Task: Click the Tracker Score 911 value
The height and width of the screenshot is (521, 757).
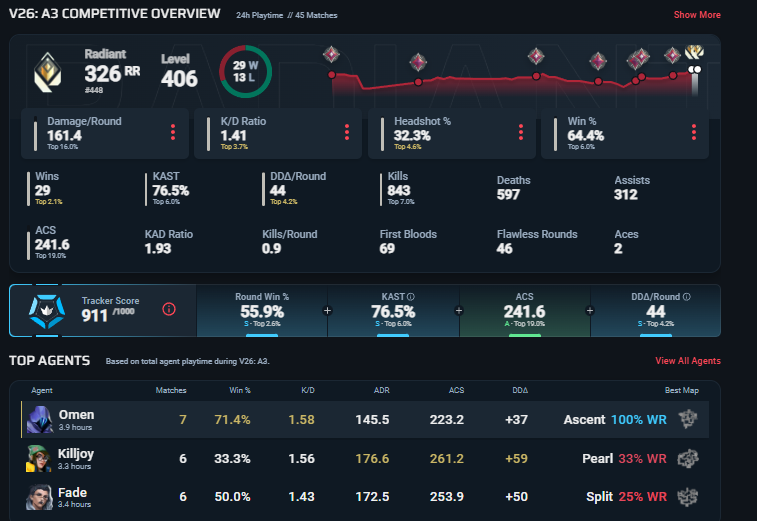Action: click(x=95, y=316)
